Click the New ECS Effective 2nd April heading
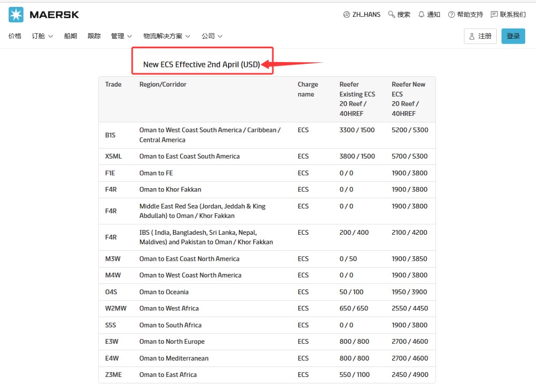536x392 pixels. pyautogui.click(x=201, y=65)
